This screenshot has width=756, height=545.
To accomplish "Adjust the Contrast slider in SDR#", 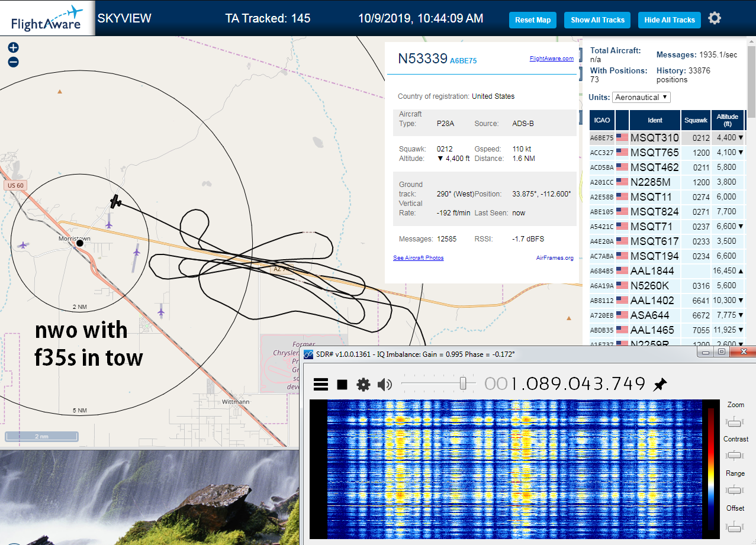I will coord(735,456).
